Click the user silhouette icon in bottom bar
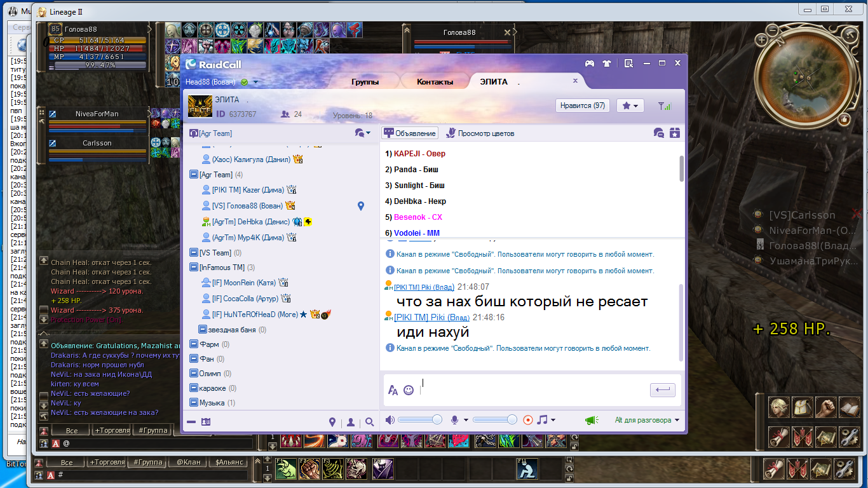This screenshot has width=868, height=488. point(351,422)
